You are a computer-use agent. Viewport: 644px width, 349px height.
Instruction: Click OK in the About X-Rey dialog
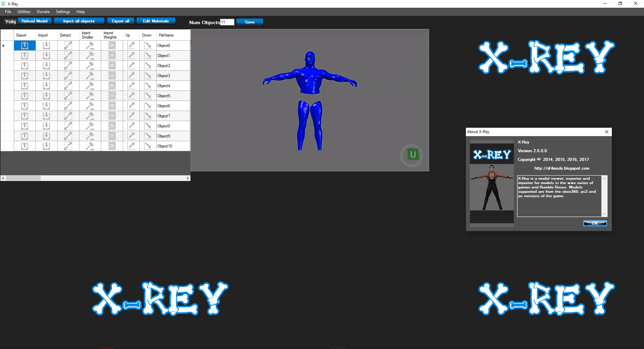point(595,223)
